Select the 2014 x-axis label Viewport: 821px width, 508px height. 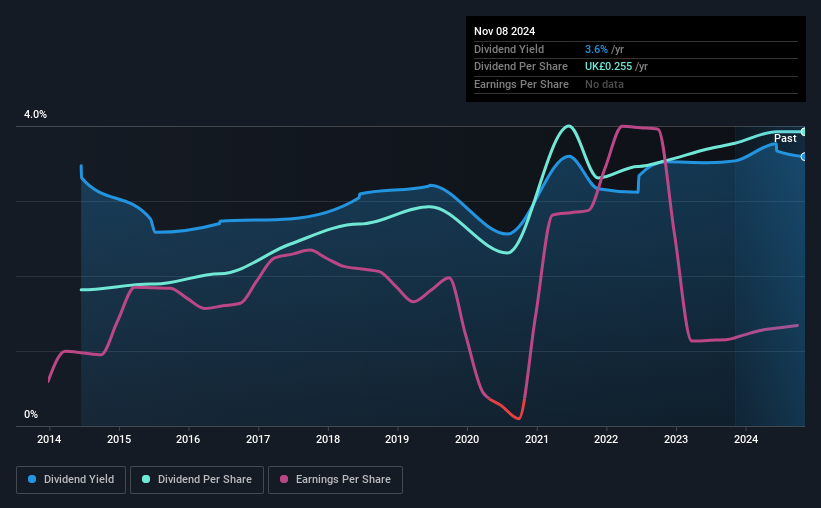point(49,439)
